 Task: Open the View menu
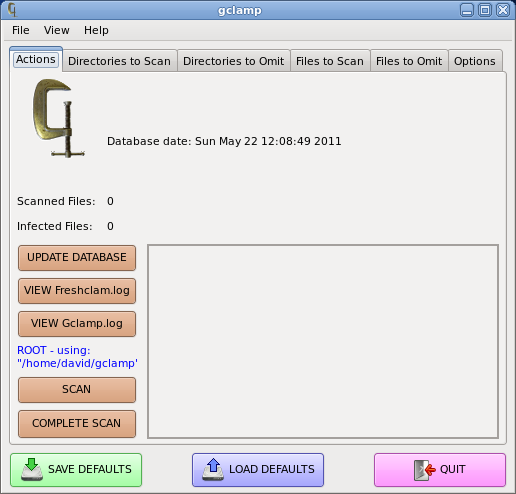(57, 30)
